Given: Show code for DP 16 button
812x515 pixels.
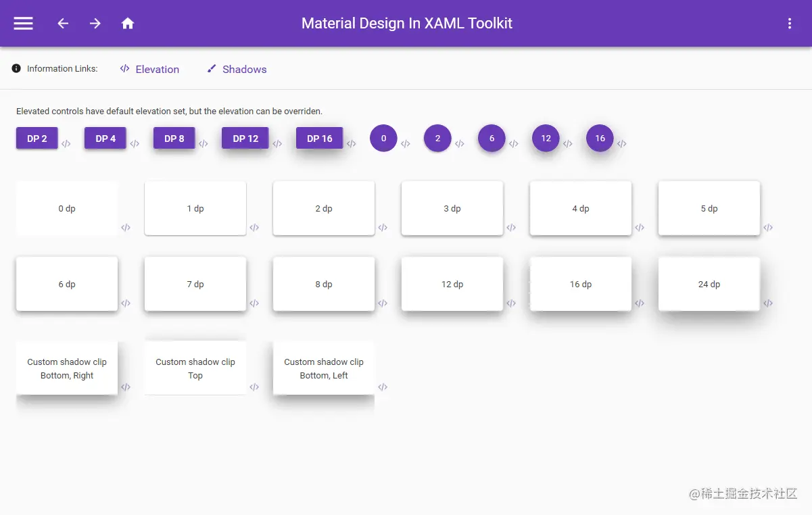Looking at the screenshot, I should click(x=352, y=144).
